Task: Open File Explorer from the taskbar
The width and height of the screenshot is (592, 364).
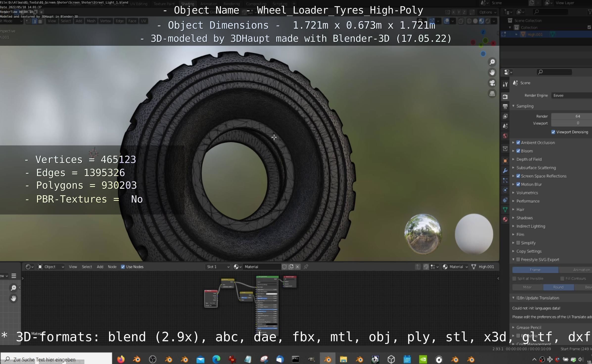Action: pyautogui.click(x=343, y=359)
